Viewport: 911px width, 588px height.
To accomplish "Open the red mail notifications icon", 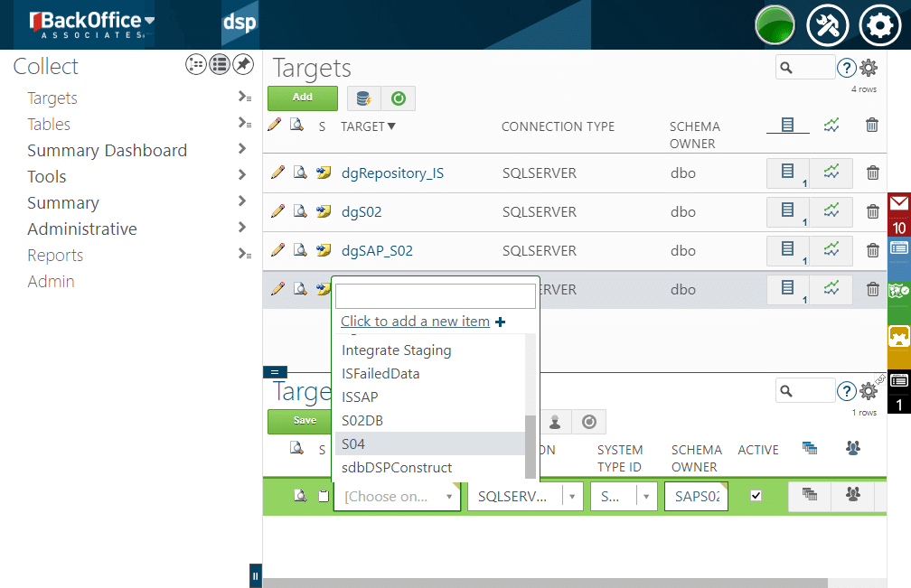I will [x=898, y=204].
